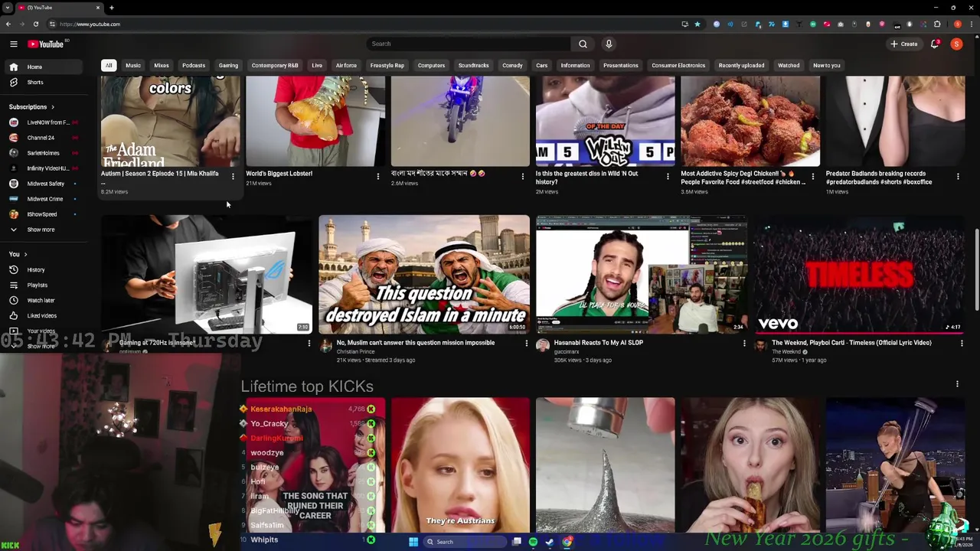Image resolution: width=980 pixels, height=551 pixels.
Task: Open options for Predator Badlands short
Action: 958,177
